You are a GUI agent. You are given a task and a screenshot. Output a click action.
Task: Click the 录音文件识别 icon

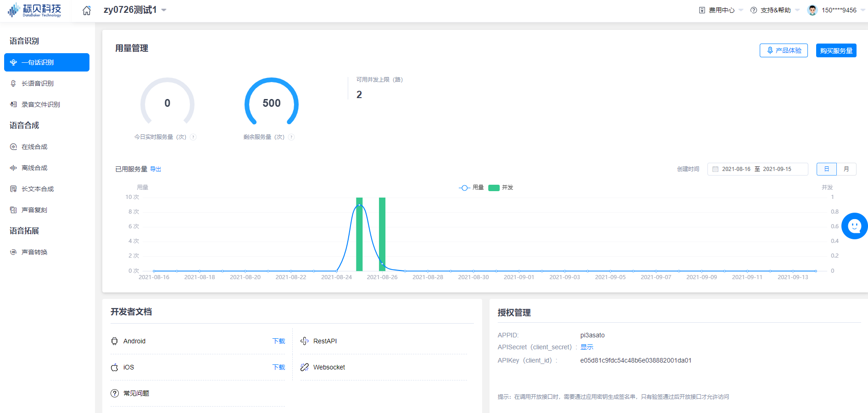click(x=13, y=105)
